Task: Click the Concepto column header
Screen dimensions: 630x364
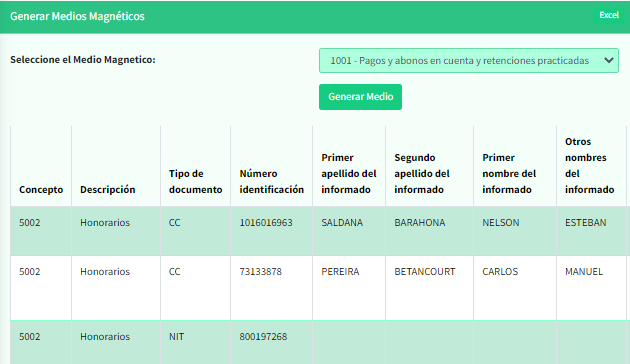Action: pyautogui.click(x=41, y=190)
